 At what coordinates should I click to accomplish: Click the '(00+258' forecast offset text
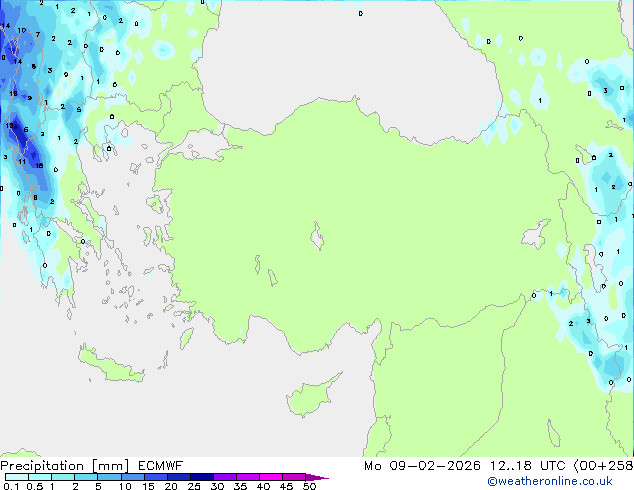tap(603, 466)
